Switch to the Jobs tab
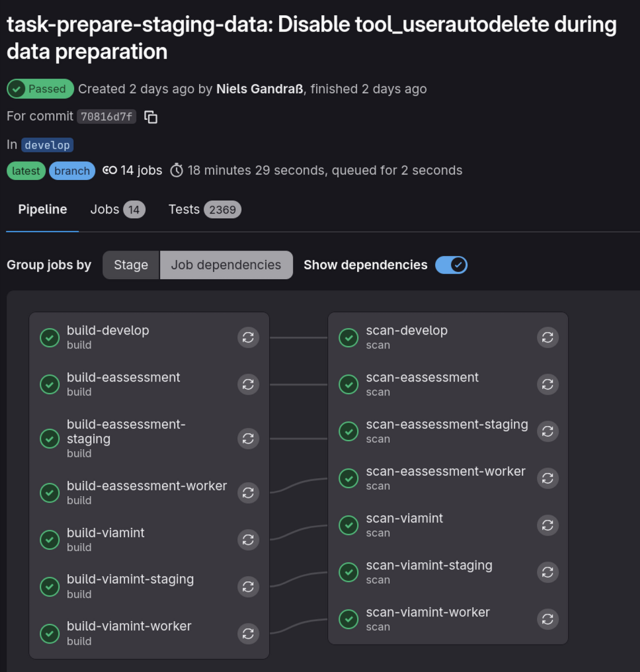Screen dimensions: 640x672 [117, 210]
